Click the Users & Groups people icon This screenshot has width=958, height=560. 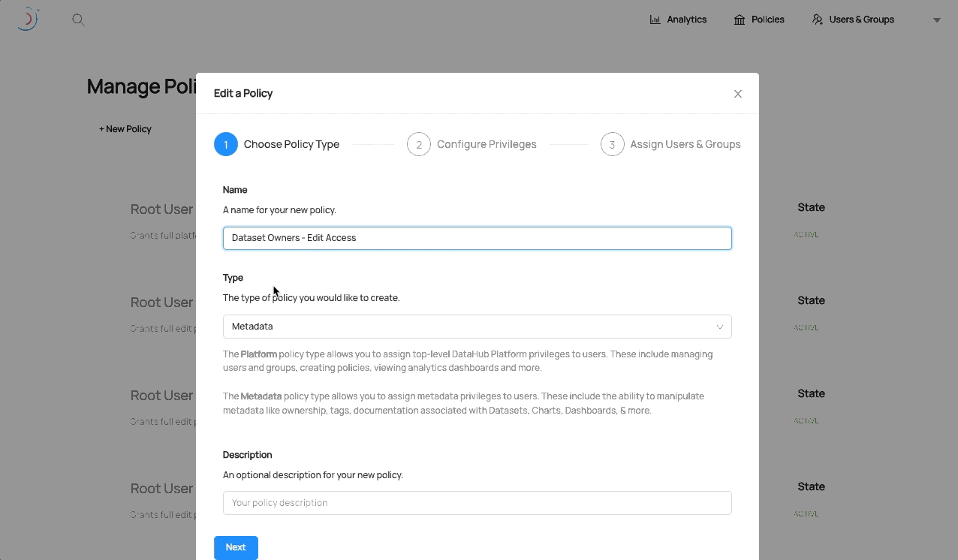point(818,20)
